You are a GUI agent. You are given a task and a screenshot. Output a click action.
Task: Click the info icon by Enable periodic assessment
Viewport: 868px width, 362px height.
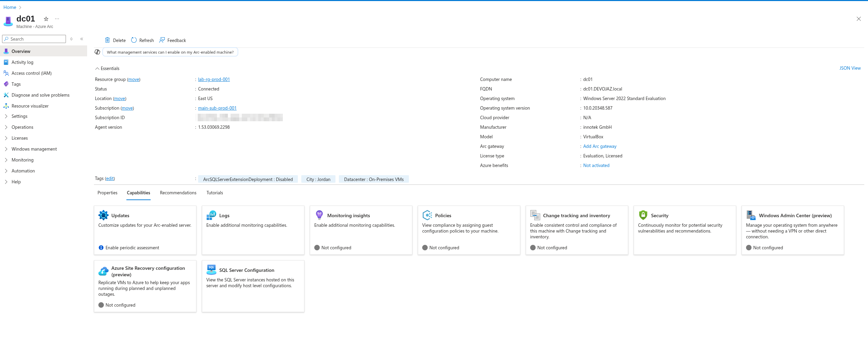(x=101, y=248)
